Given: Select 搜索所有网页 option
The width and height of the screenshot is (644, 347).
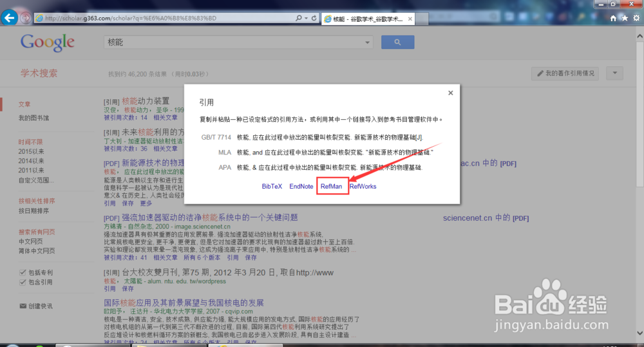Looking at the screenshot, I should pyautogui.click(x=37, y=232).
